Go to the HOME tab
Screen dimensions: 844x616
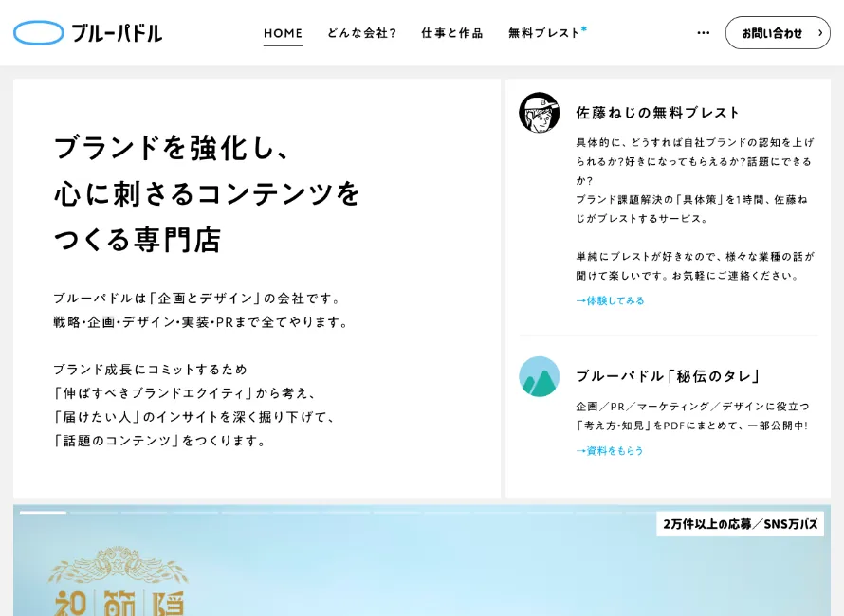coord(283,33)
